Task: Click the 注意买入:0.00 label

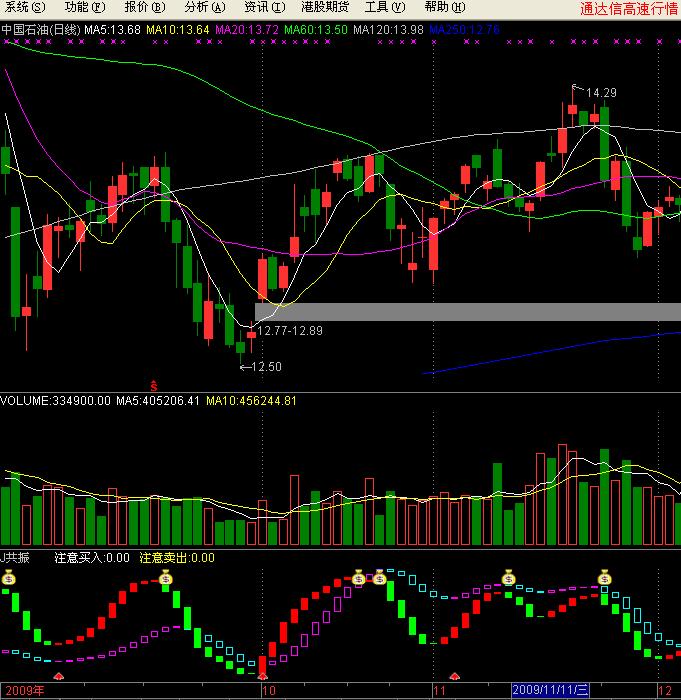Action: tap(92, 558)
